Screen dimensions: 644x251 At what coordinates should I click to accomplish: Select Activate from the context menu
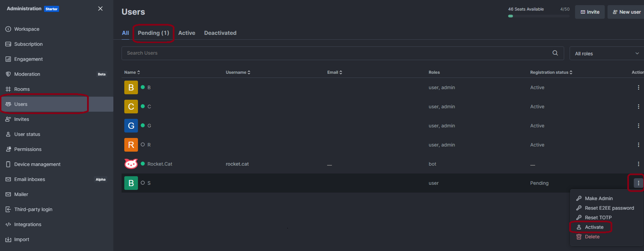(594, 227)
